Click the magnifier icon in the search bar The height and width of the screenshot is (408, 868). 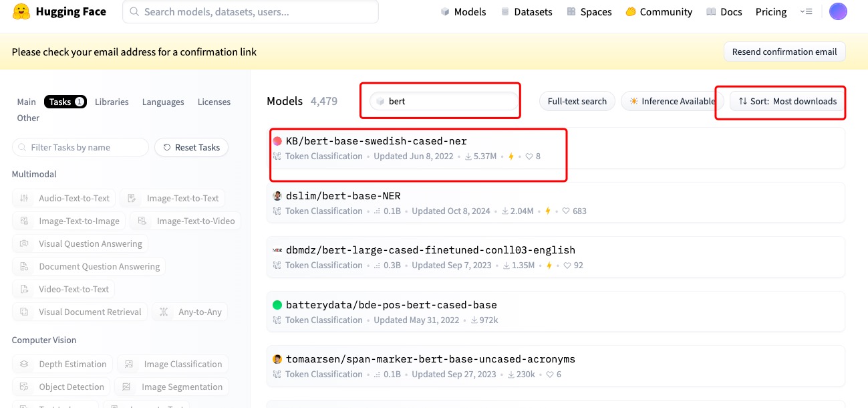click(x=134, y=12)
